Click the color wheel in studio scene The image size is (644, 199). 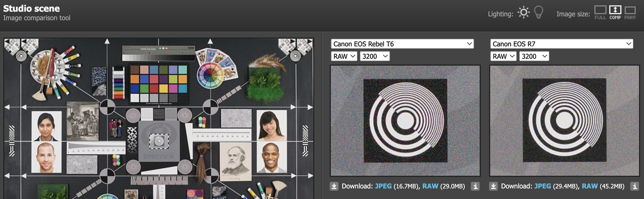pos(211,75)
